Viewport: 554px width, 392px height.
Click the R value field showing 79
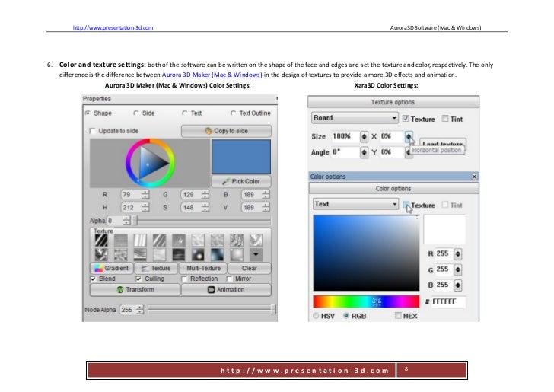click(x=131, y=194)
